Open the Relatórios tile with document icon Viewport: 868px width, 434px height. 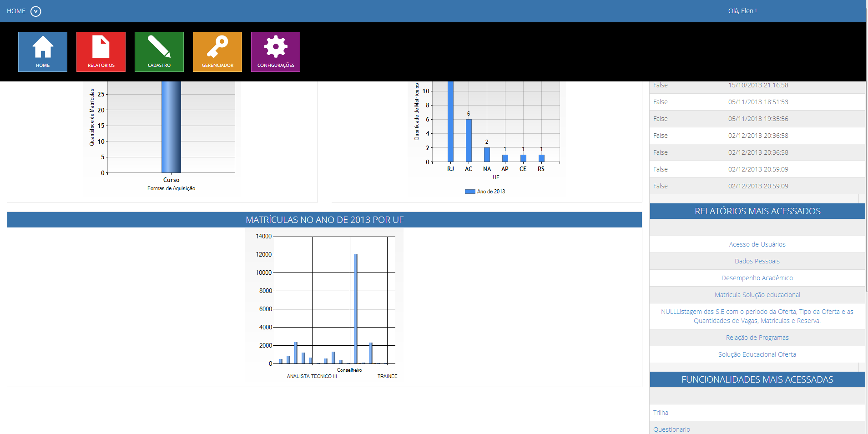tap(101, 52)
